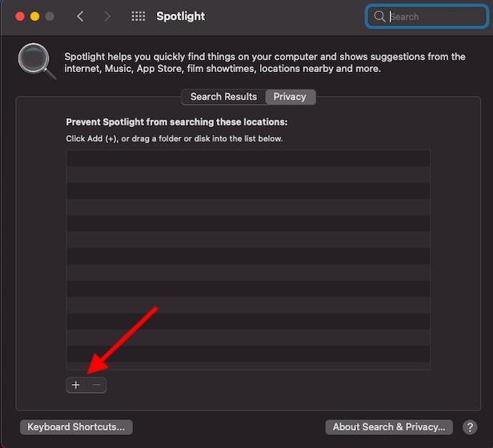Click the grey zoom window button
The image size is (493, 448).
click(x=50, y=16)
